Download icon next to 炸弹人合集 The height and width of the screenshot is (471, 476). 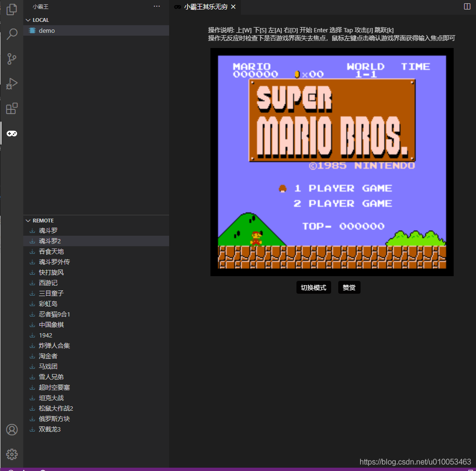pyautogui.click(x=32, y=346)
